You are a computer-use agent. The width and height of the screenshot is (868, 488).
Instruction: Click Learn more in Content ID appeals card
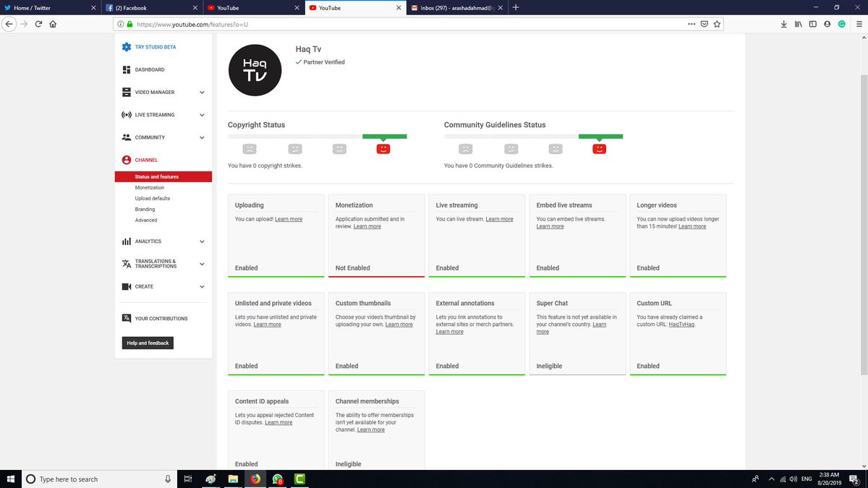[278, 422]
